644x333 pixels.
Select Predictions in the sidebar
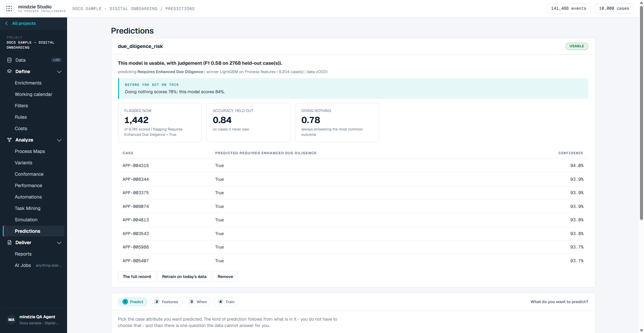point(34,231)
